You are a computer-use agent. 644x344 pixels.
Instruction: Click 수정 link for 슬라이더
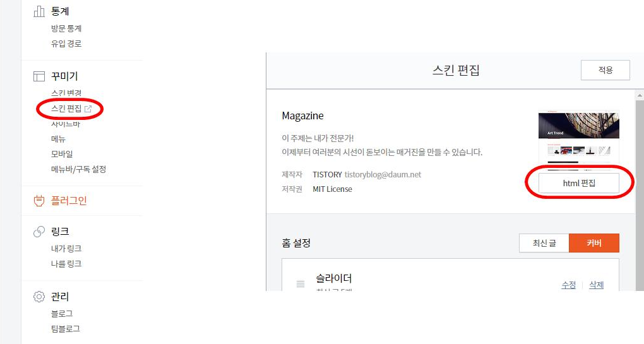[x=568, y=285]
